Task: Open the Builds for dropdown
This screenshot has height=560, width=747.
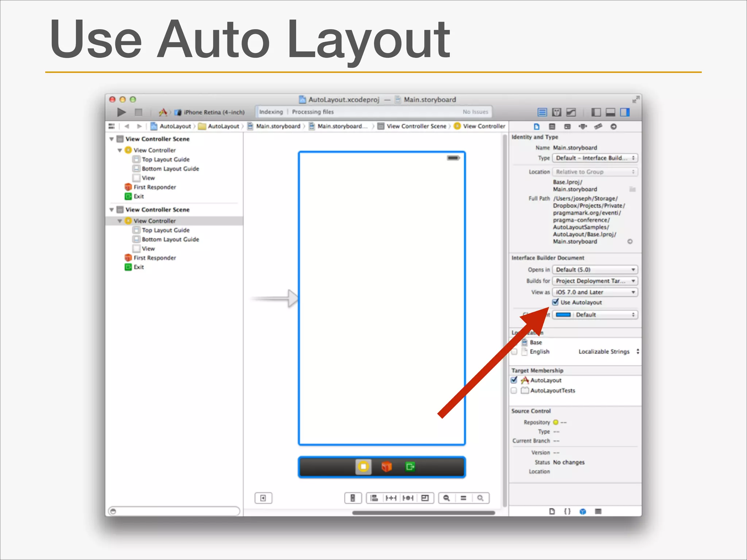Action: (x=595, y=281)
